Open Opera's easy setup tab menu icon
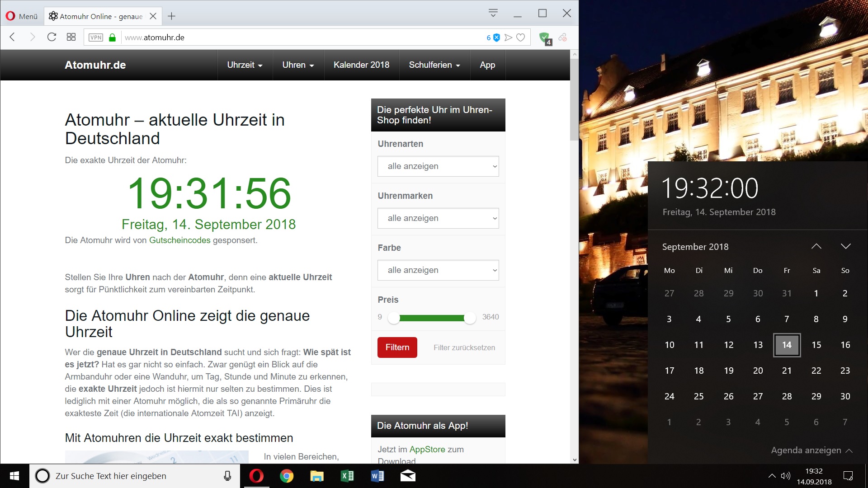868x488 pixels. tap(493, 13)
